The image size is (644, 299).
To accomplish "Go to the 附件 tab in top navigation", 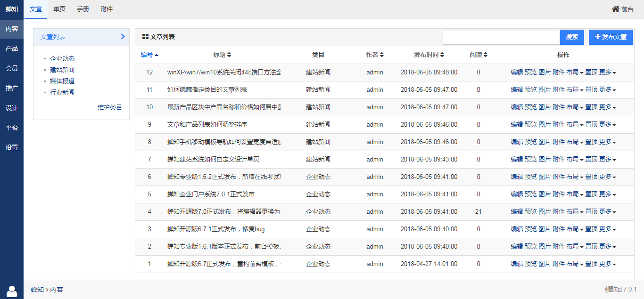I will (x=107, y=9).
